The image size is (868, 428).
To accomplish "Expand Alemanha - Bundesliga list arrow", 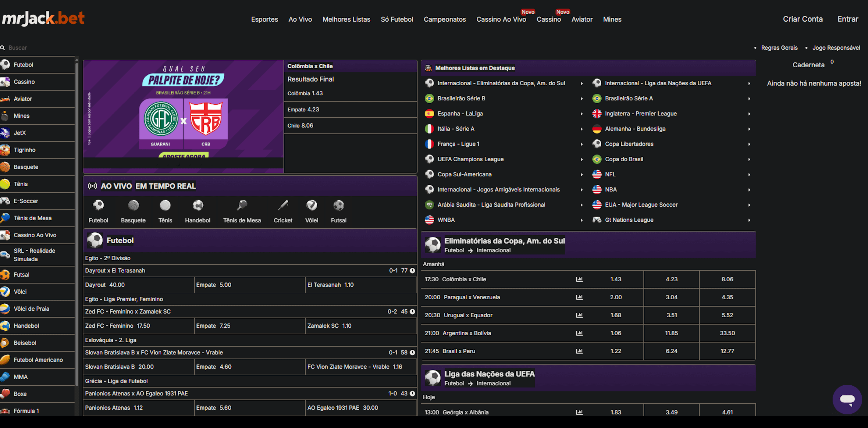I will tap(749, 129).
